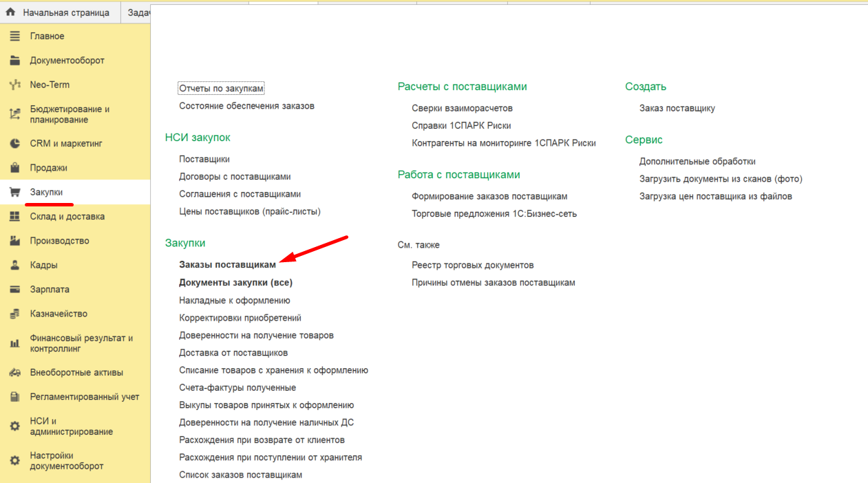The image size is (868, 483).
Task: Open Документы закупки (все)
Action: click(x=235, y=283)
